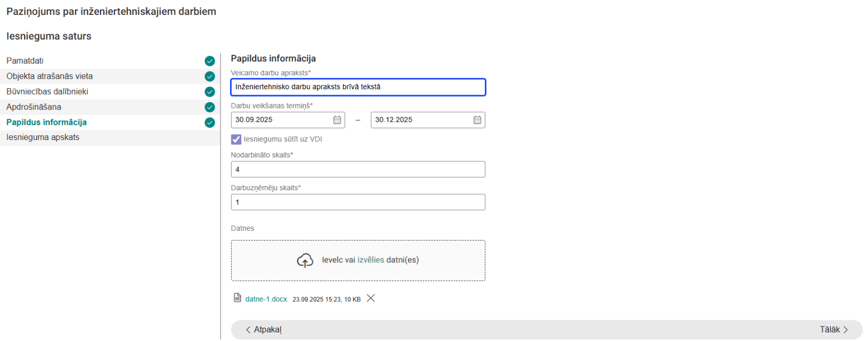868x341 pixels.
Task: Focus the Nodarbināto skaits input field
Action: pyautogui.click(x=357, y=169)
